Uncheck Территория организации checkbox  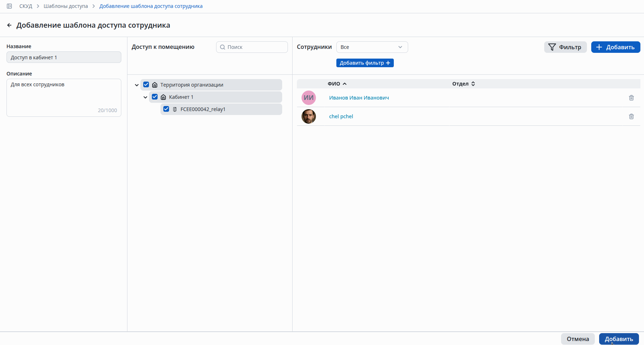point(146,84)
